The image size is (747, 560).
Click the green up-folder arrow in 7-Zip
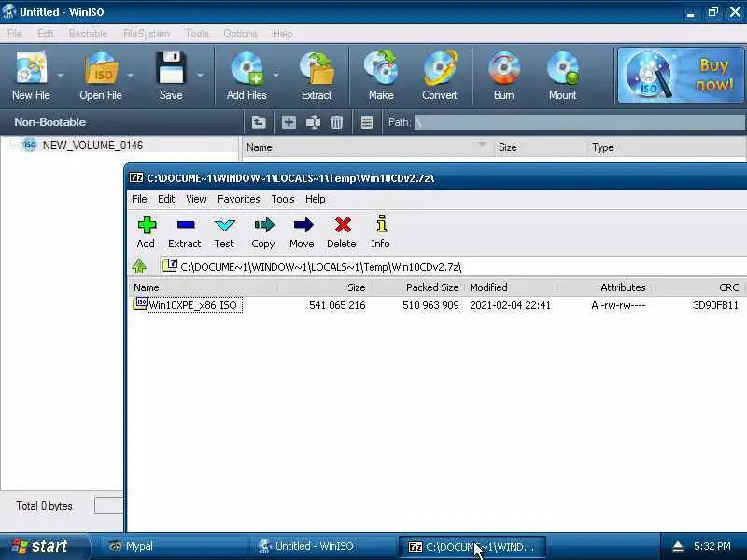point(139,266)
